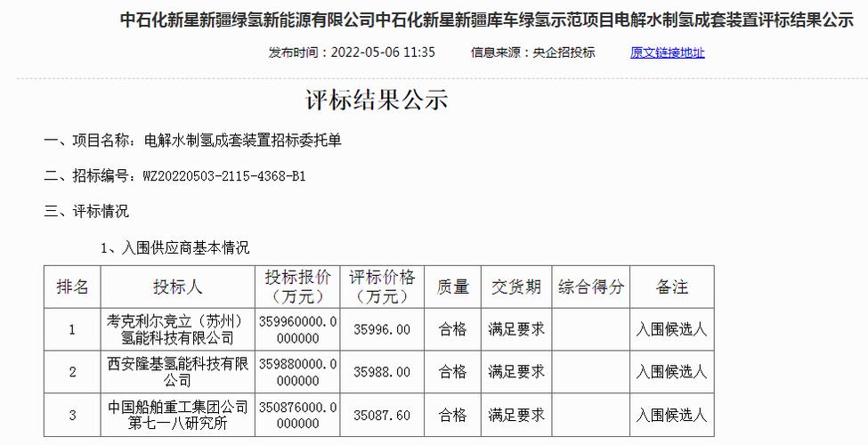Click 入围候选人 in the 考克利尔竞立 row
868x445 pixels.
tap(672, 329)
